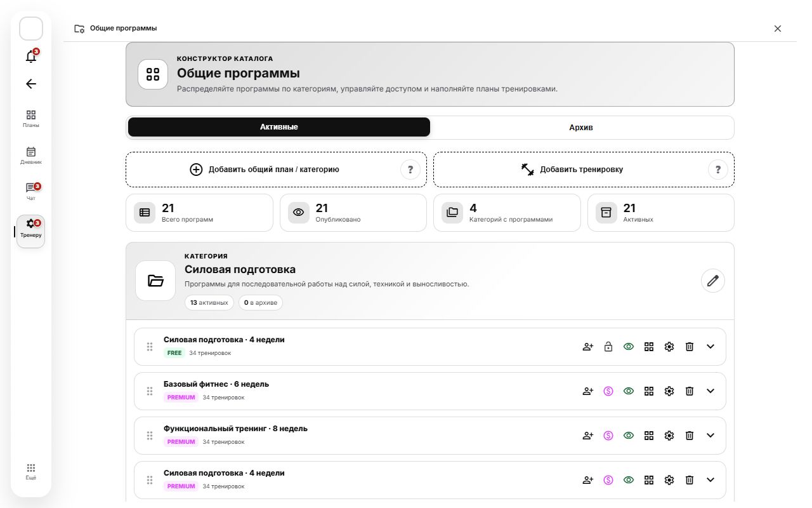
Task: Open settings gear for Базовый фитнес
Action: click(x=669, y=391)
